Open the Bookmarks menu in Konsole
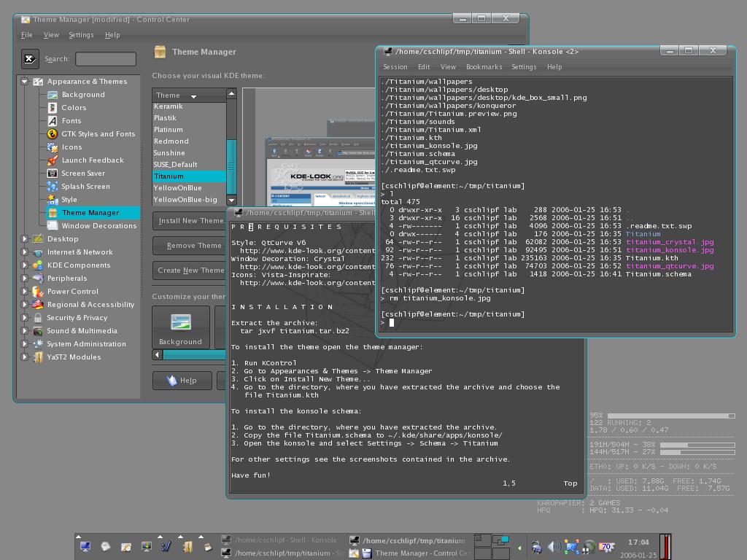Image resolution: width=747 pixels, height=560 pixels. (484, 67)
